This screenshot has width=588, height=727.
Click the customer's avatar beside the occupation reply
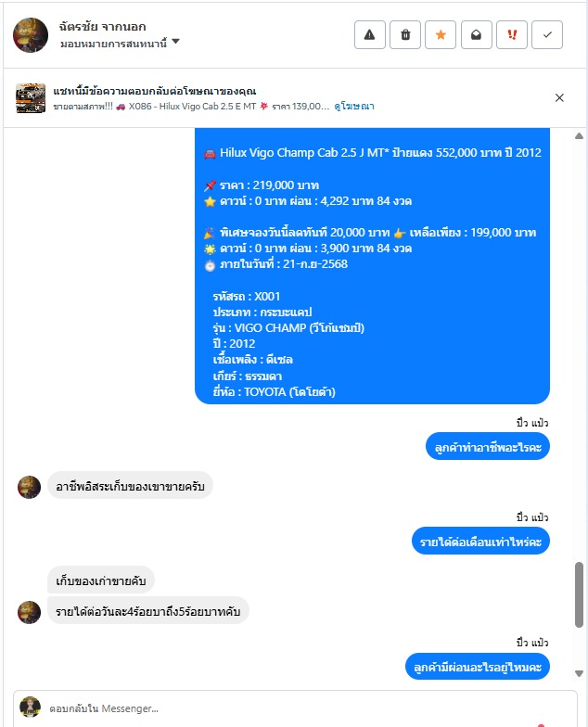[x=30, y=487]
